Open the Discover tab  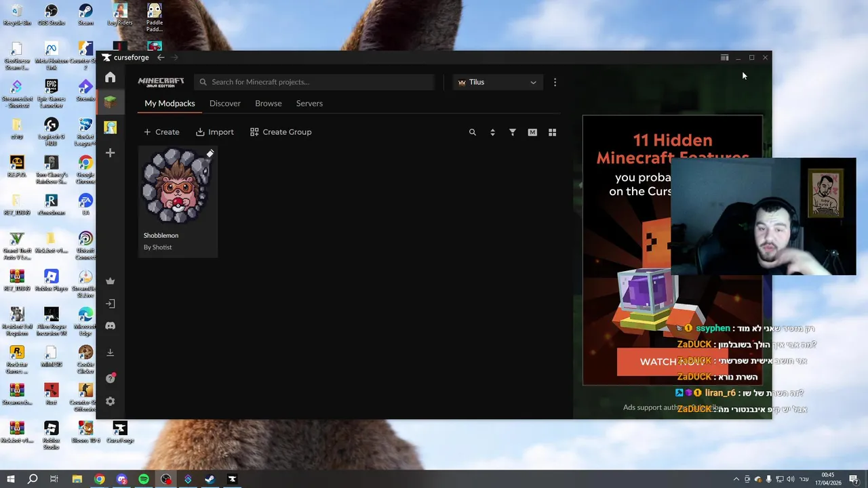click(225, 103)
